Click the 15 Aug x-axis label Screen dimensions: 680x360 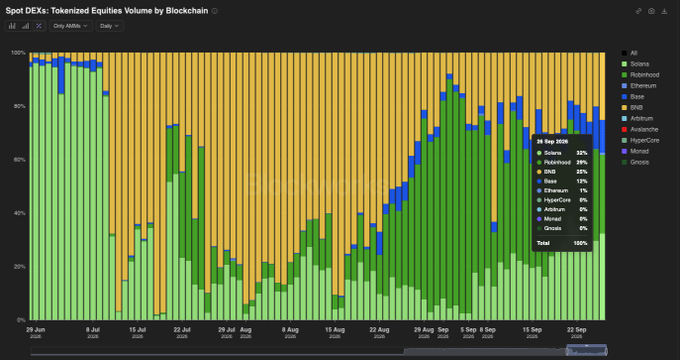[335, 330]
